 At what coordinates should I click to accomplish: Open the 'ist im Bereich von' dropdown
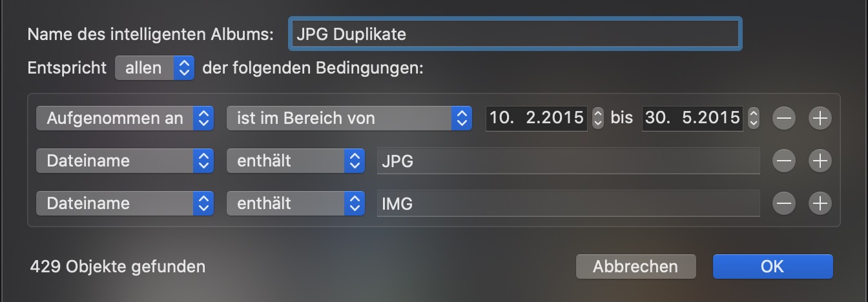349,118
